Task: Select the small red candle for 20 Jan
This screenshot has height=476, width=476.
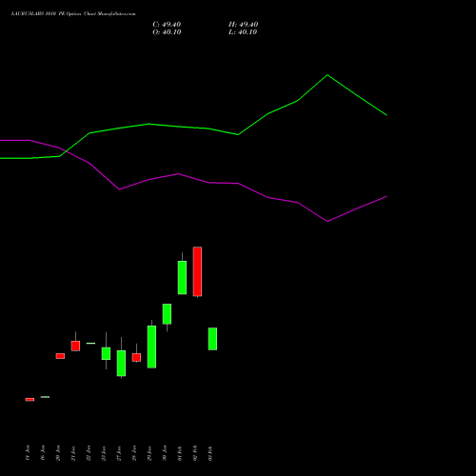Action: point(60,356)
